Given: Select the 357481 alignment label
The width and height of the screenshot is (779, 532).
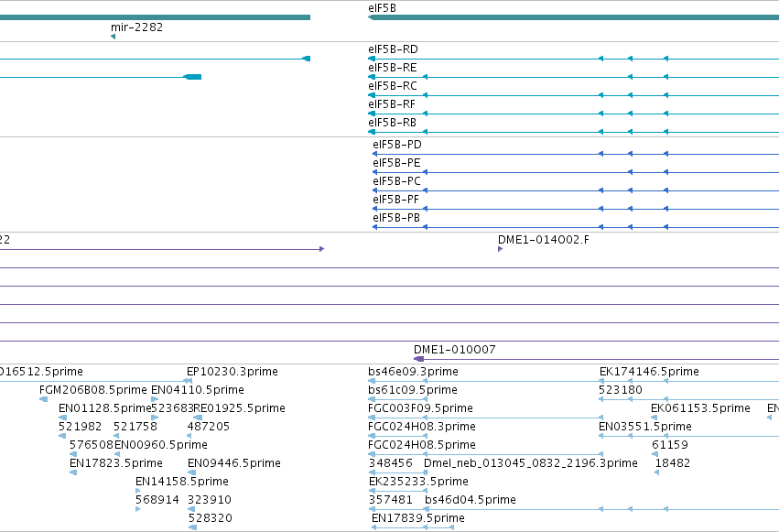Looking at the screenshot, I should coord(391,500).
